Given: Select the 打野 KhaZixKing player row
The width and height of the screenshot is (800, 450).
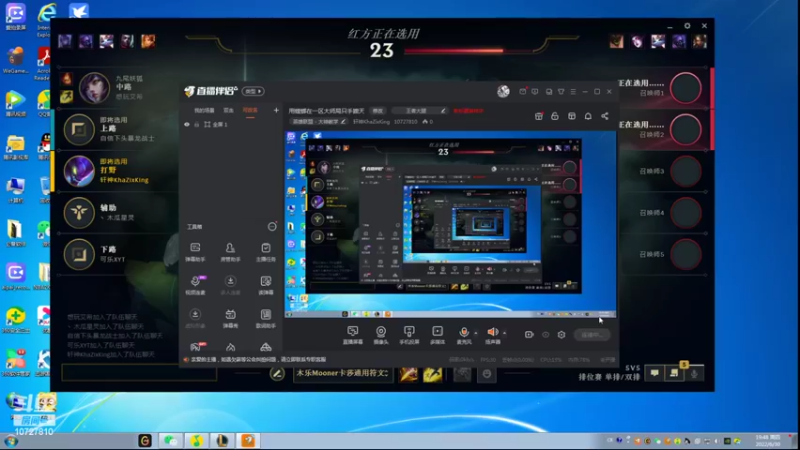Looking at the screenshot, I should tap(117, 170).
